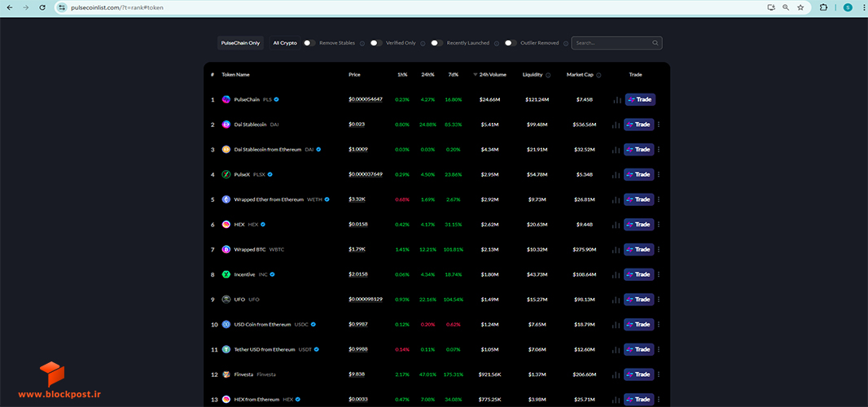The image size is (868, 407).
Task: Turn on the Verified Only toggle
Action: point(376,42)
